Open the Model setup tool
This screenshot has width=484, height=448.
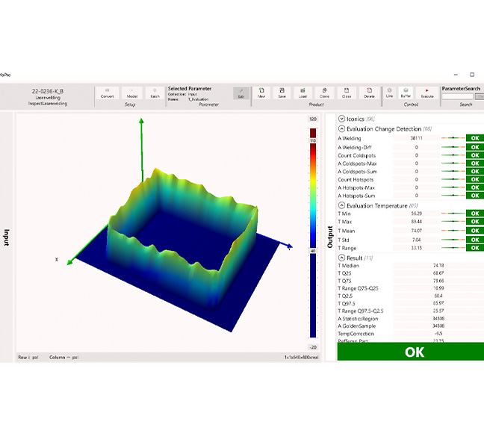[x=131, y=93]
